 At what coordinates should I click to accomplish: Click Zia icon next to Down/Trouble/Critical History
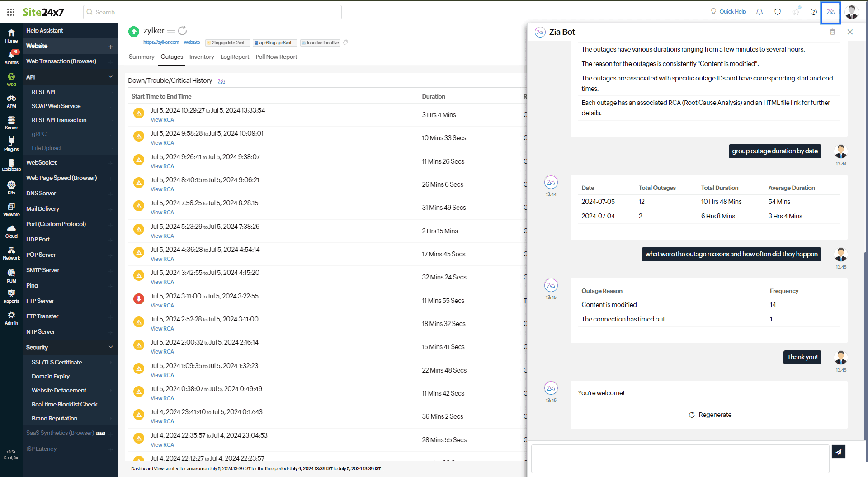(221, 81)
